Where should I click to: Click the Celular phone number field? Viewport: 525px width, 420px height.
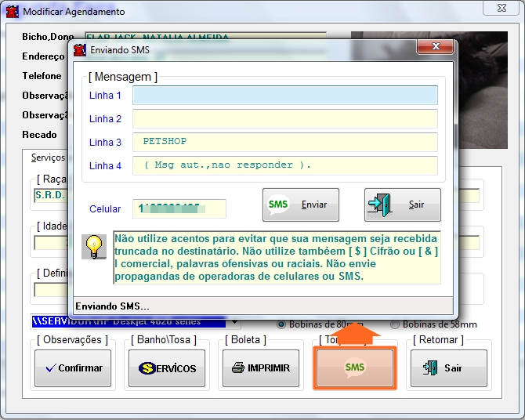click(179, 209)
